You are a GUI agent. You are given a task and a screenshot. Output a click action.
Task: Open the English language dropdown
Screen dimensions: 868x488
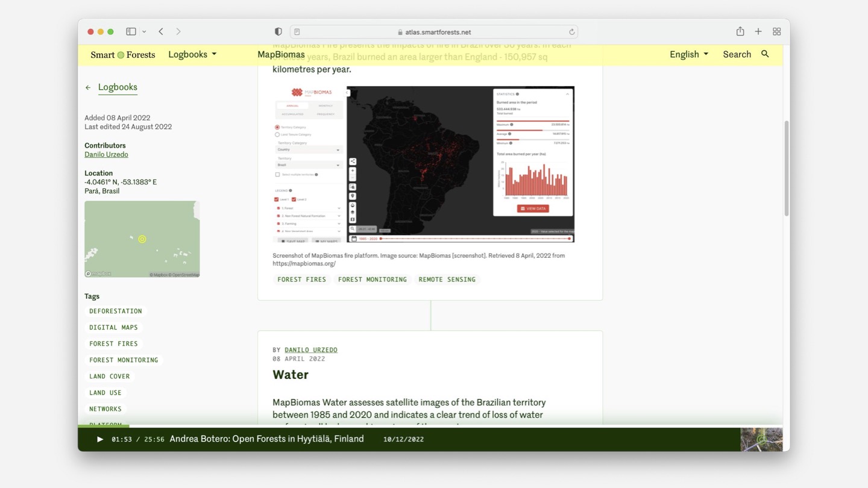pyautogui.click(x=689, y=54)
